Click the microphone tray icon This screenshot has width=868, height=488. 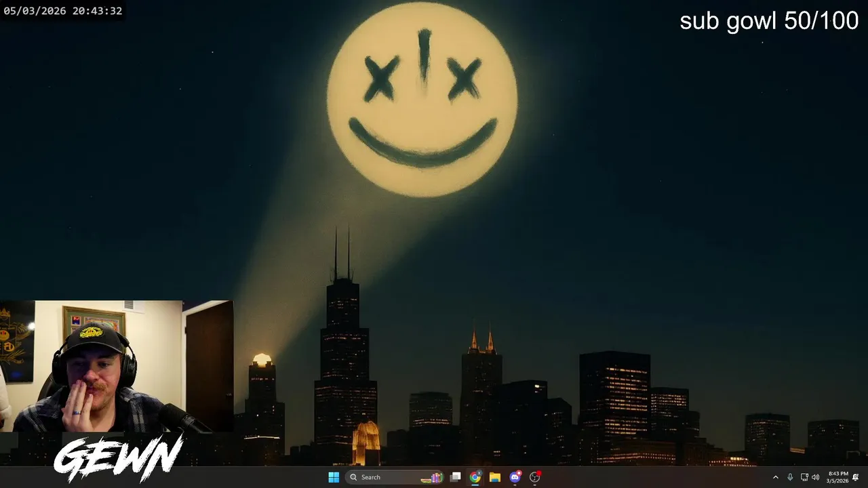point(790,477)
